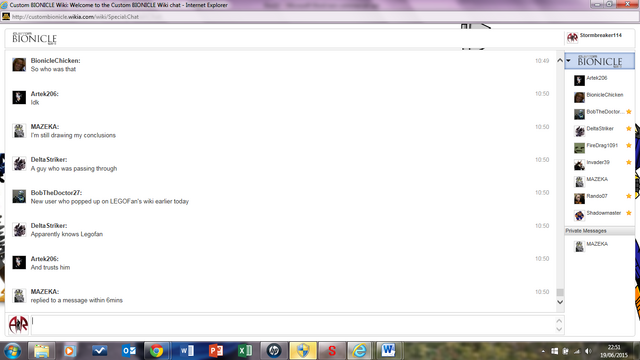Click "New user who popped up" message text

point(110,201)
